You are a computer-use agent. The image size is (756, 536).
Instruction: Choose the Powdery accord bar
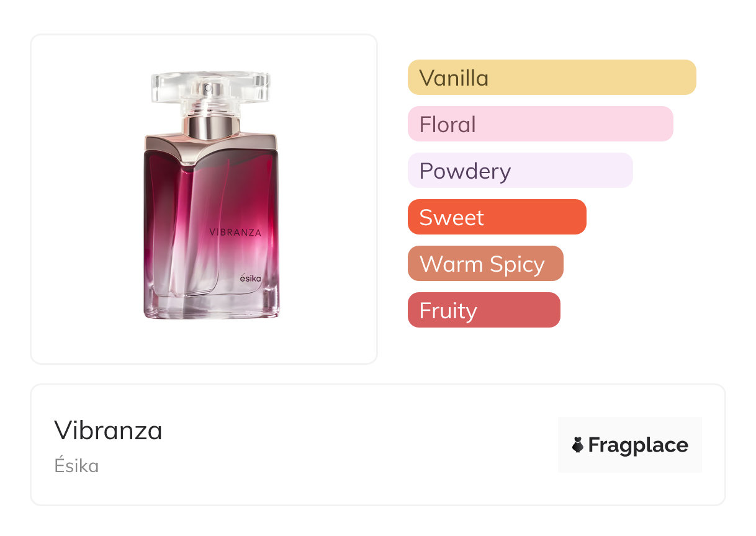coord(520,171)
